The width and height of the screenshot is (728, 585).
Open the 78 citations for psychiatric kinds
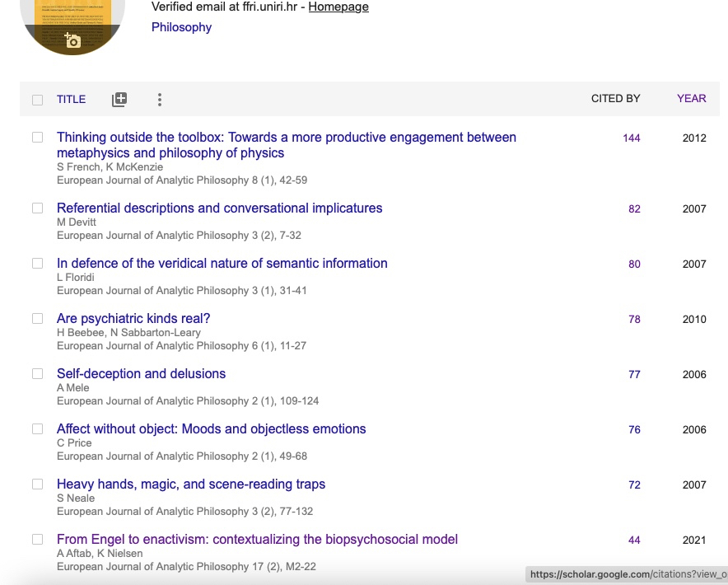[634, 319]
